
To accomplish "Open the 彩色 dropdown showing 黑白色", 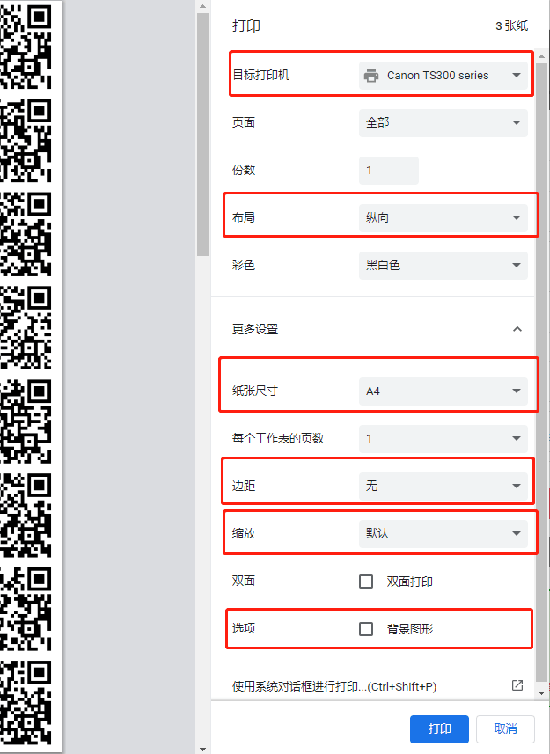I will (443, 265).
